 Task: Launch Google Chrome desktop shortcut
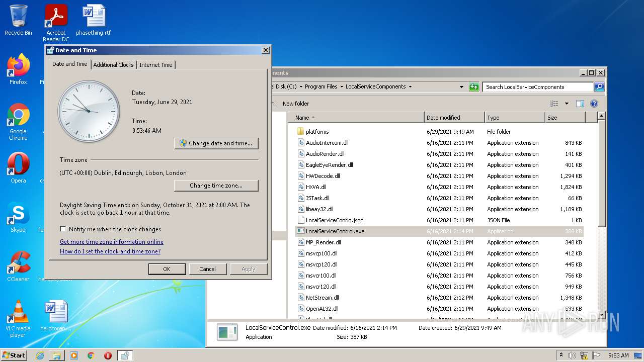(18, 122)
